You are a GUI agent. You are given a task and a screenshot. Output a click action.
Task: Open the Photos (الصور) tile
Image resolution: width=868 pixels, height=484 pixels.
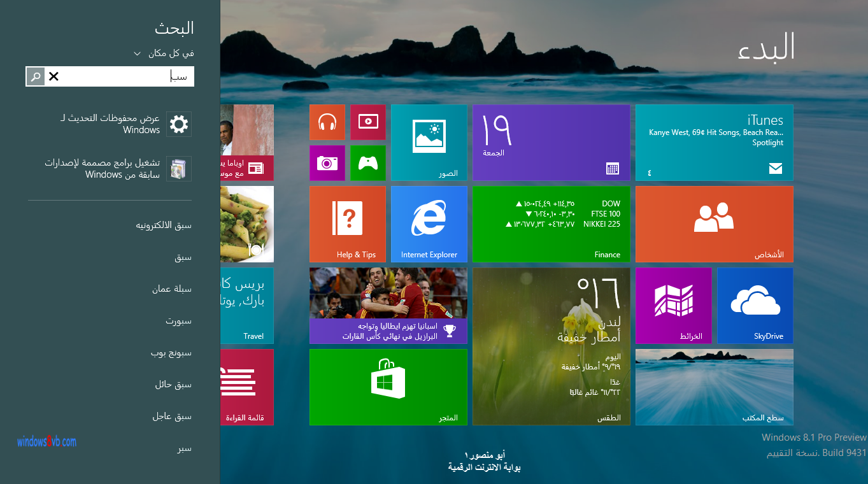point(429,143)
